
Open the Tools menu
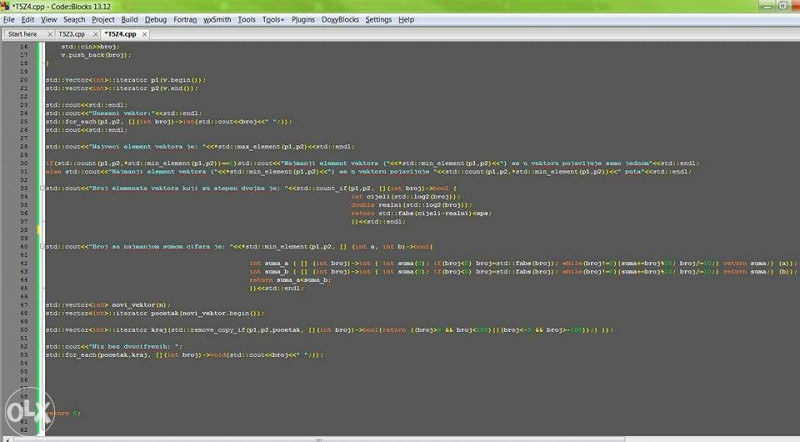pos(246,19)
